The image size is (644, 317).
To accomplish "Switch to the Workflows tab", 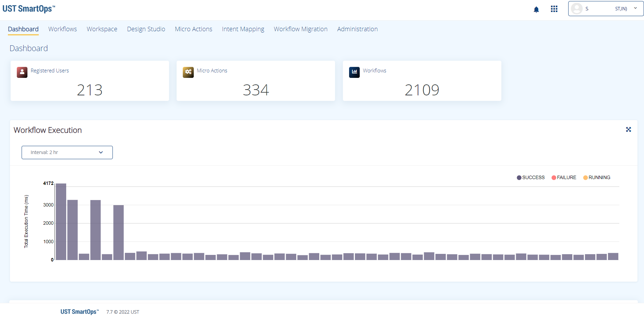I will coord(62,29).
